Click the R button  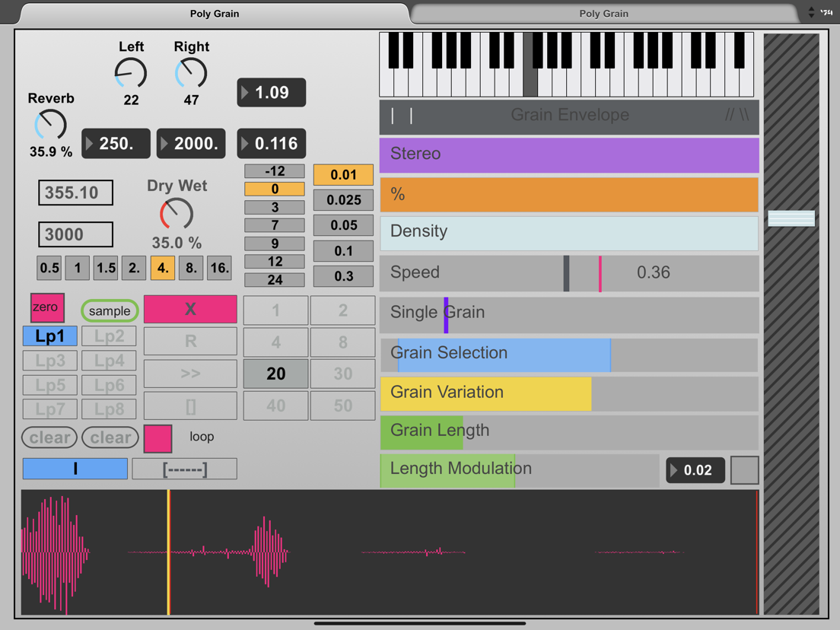pyautogui.click(x=190, y=341)
